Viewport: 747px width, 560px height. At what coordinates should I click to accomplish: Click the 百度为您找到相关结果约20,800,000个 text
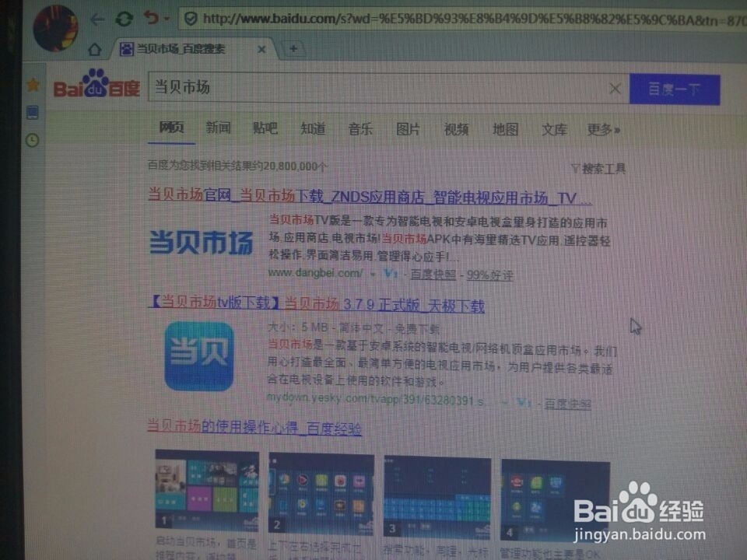coord(237,165)
